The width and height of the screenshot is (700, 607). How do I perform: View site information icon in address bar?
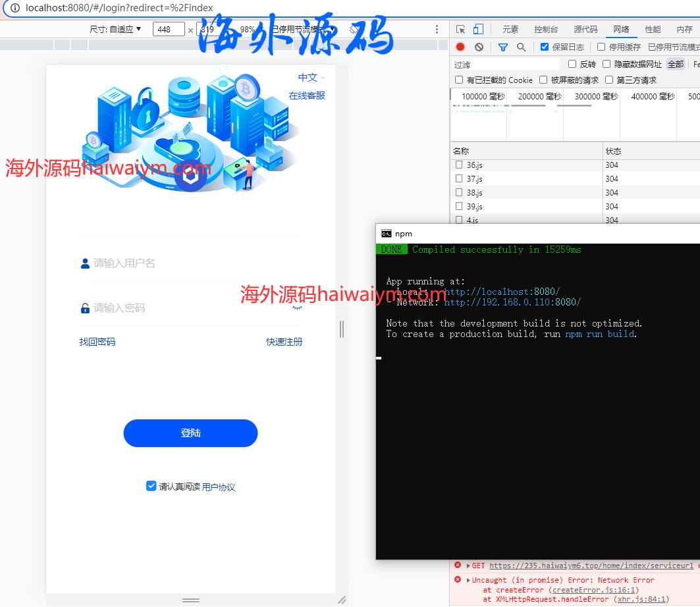14,8
